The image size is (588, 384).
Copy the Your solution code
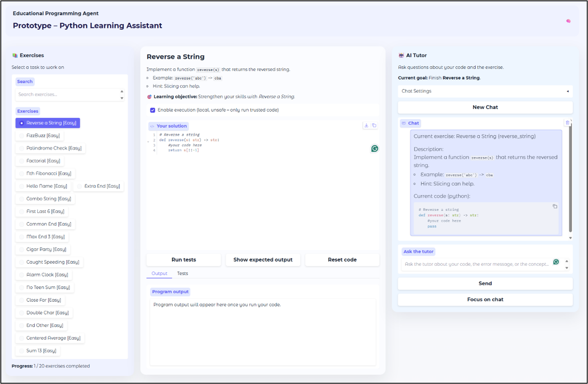point(374,125)
